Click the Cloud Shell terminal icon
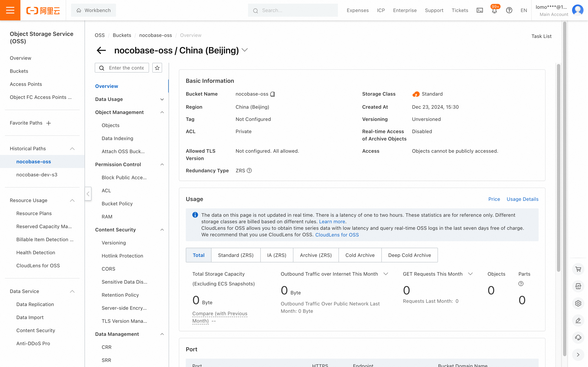Image resolution: width=588 pixels, height=367 pixels. point(480,10)
